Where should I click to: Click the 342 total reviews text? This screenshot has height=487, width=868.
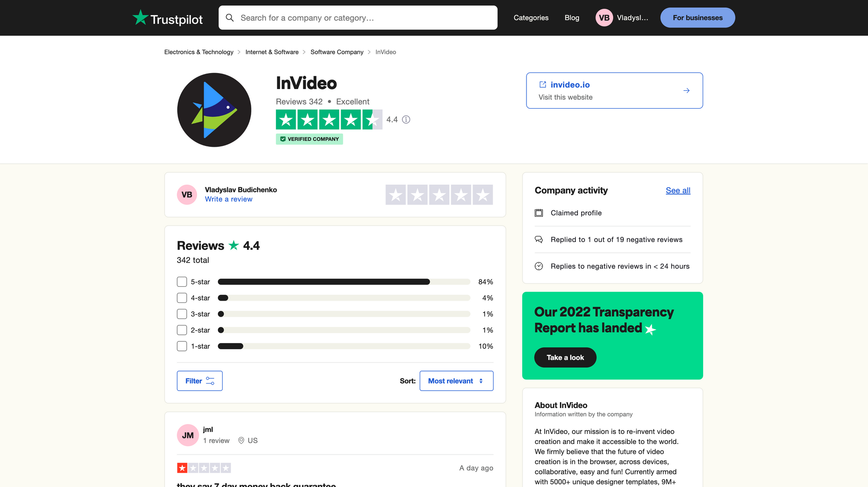tap(193, 260)
